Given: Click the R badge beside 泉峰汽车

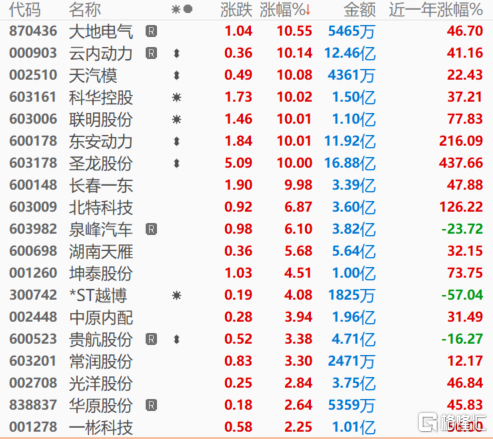Looking at the screenshot, I should [151, 229].
